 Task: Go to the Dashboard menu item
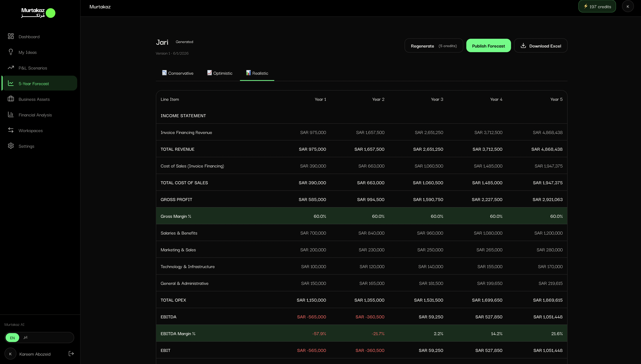click(x=40, y=37)
